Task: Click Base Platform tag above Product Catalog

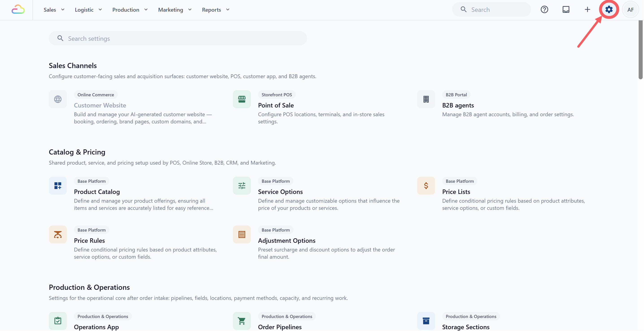Action: coord(91,181)
